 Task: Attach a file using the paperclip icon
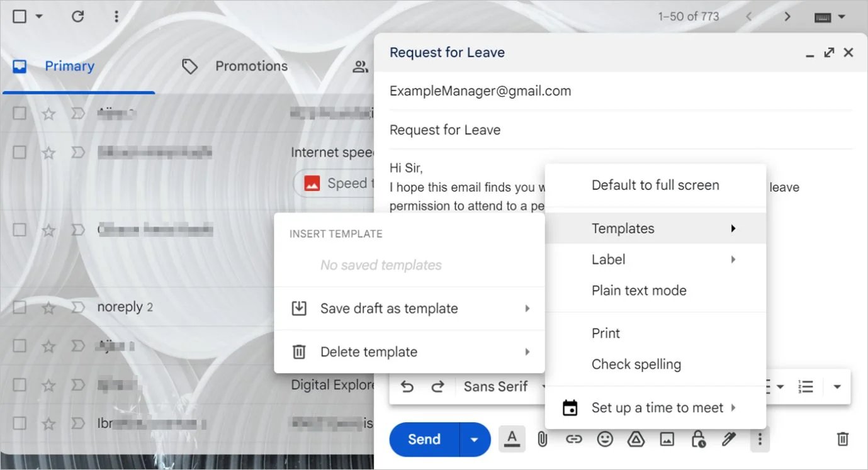(542, 439)
